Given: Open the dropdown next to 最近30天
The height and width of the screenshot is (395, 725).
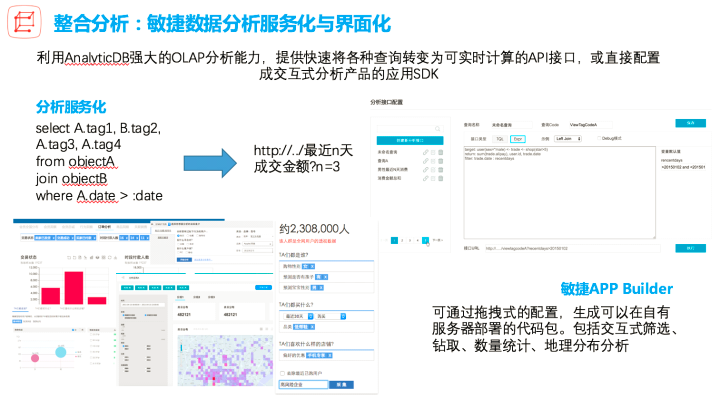Looking at the screenshot, I should [x=330, y=316].
